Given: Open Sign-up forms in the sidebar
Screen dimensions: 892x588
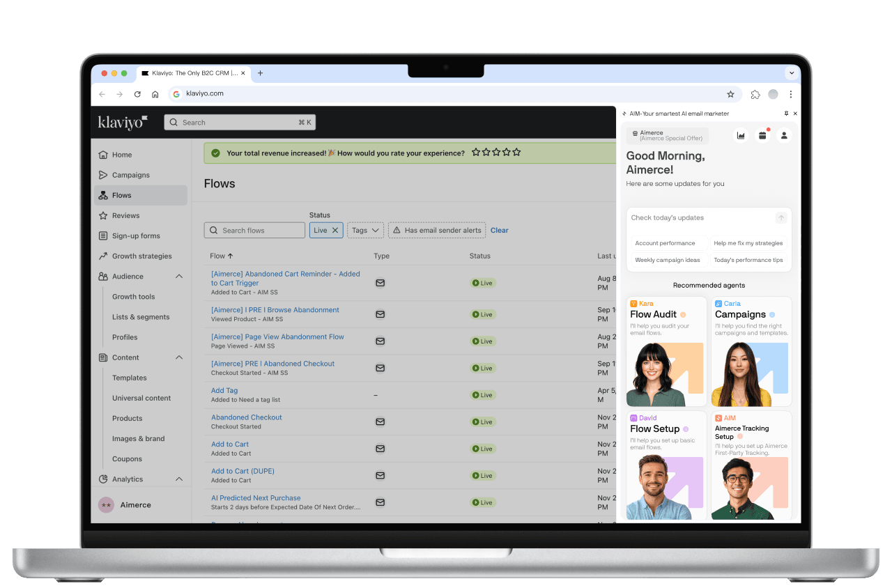Looking at the screenshot, I should (141, 235).
